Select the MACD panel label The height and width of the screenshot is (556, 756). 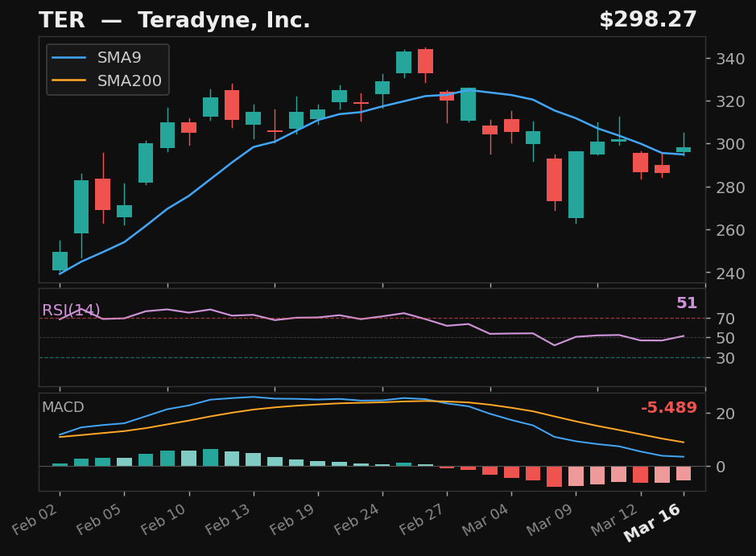pyautogui.click(x=64, y=408)
